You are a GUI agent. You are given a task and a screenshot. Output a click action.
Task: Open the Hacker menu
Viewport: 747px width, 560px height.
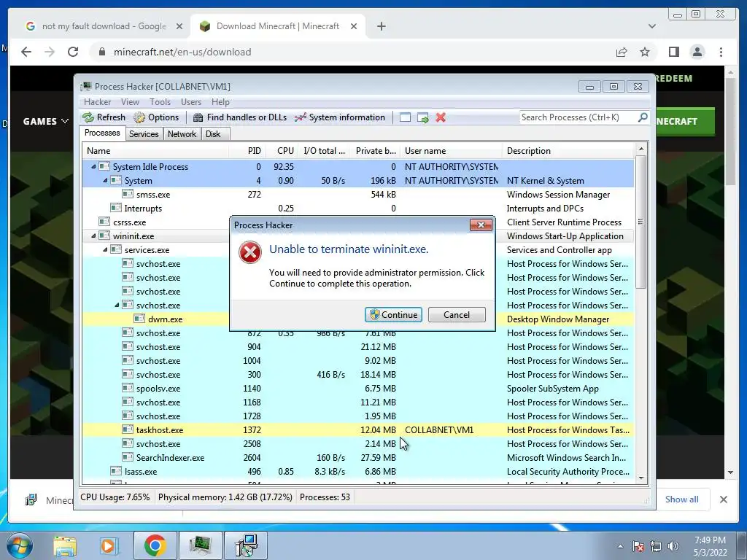(x=97, y=102)
